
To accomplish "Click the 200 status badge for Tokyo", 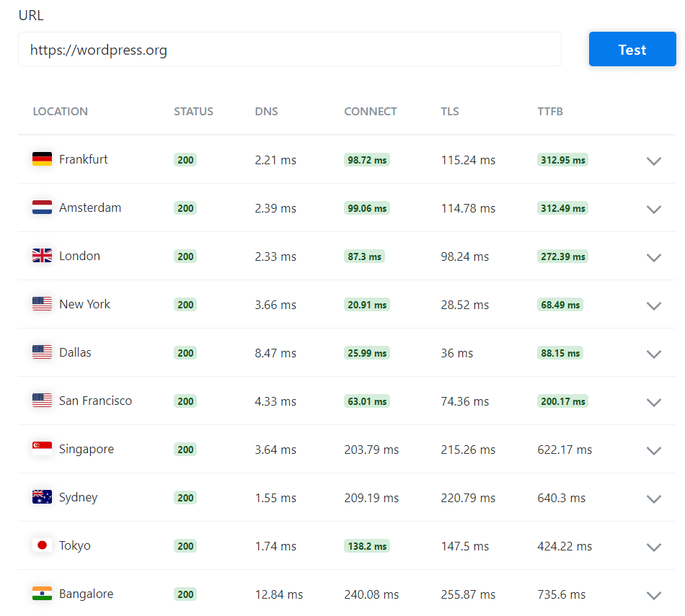I will click(x=185, y=546).
